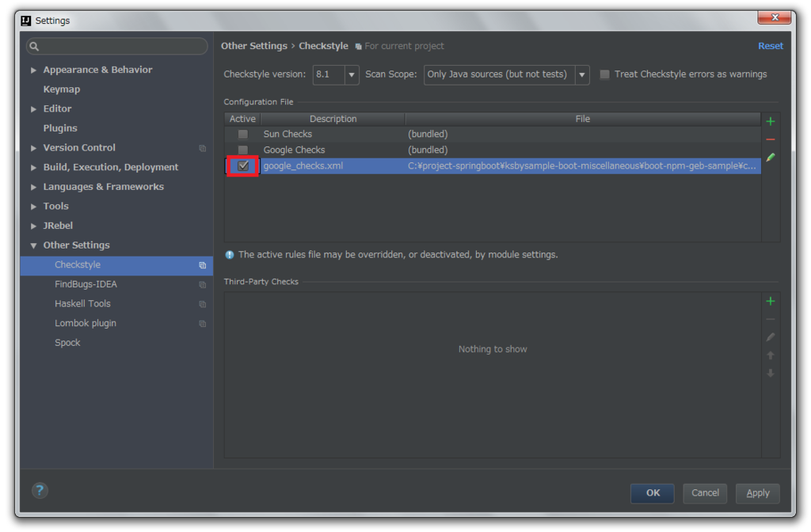Open the Scan Scope dropdown
The image size is (811, 532).
[582, 74]
